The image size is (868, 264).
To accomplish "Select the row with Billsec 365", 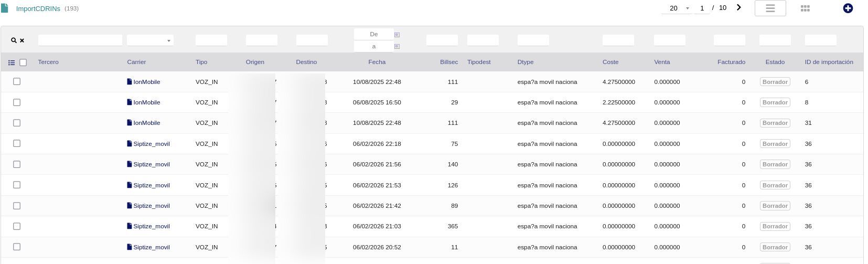I will [17, 226].
